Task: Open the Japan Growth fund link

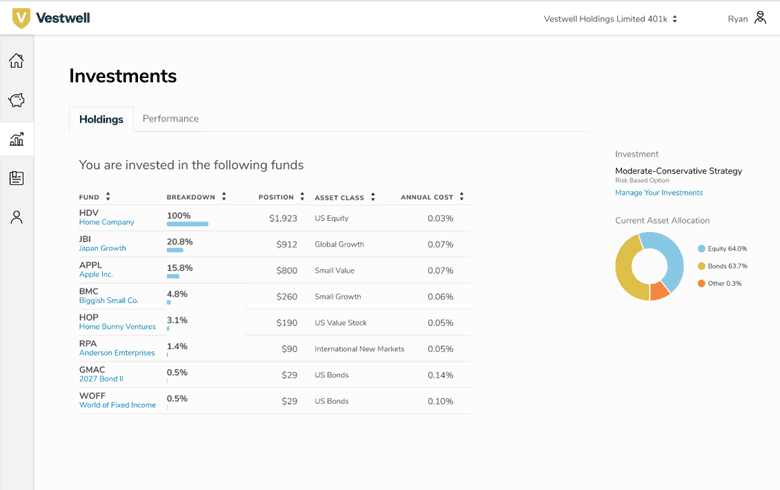Action: click(x=102, y=248)
